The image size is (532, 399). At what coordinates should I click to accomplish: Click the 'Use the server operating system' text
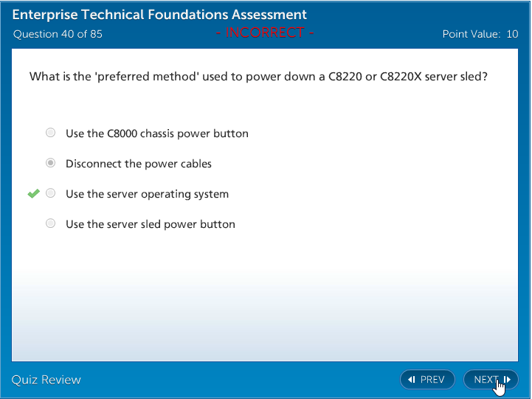click(x=147, y=194)
